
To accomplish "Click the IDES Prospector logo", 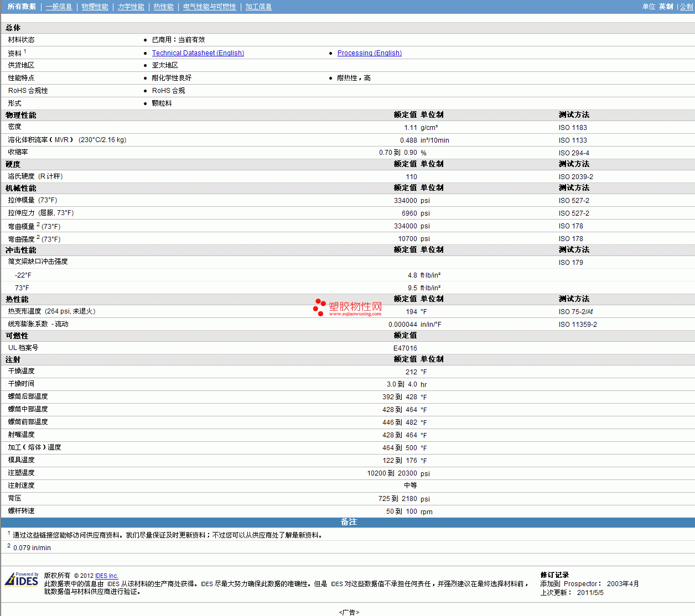I will 22,579.
